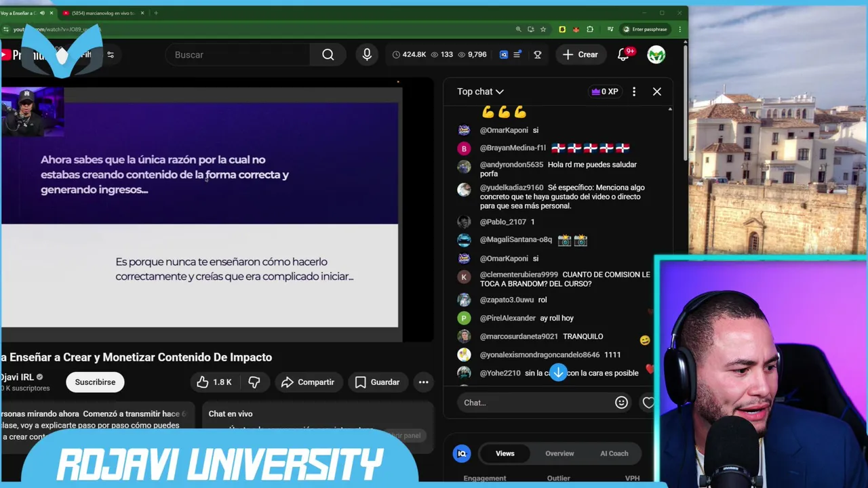
Task: Click the list icon beside vidIQ
Action: point(517,55)
